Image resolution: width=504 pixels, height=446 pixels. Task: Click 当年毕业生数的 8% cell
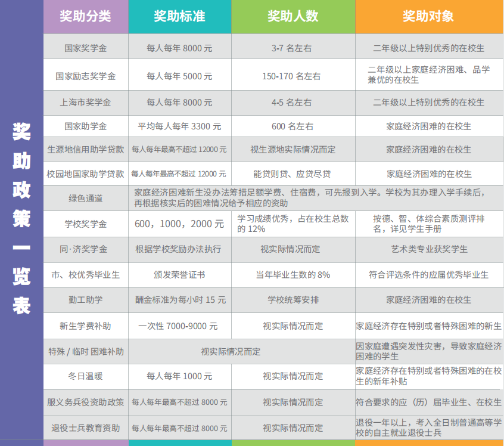point(293,275)
